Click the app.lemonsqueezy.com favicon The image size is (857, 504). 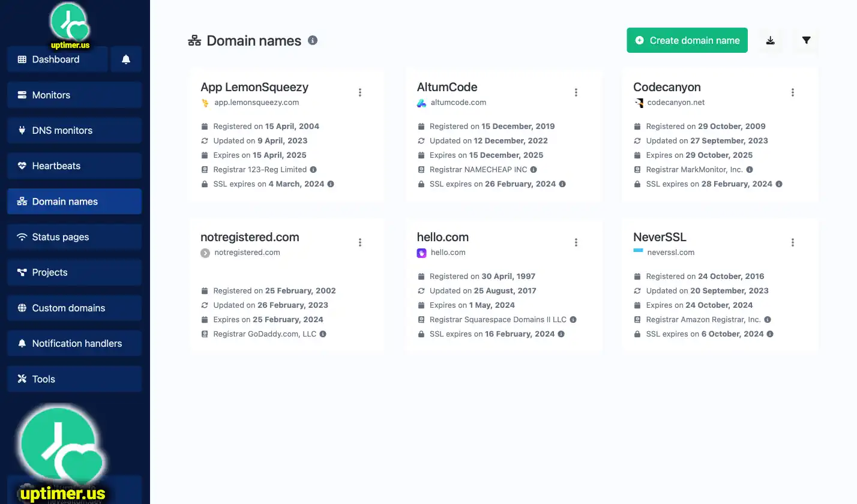[x=205, y=103]
